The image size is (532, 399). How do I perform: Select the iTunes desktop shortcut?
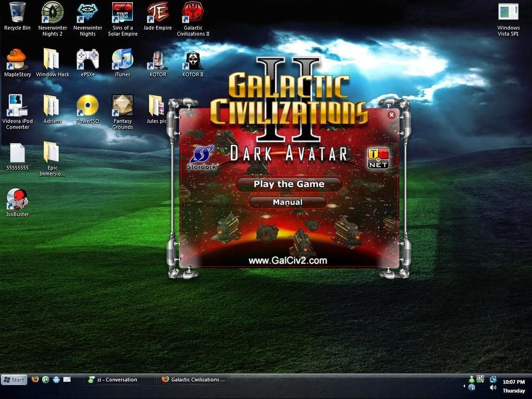(123, 63)
